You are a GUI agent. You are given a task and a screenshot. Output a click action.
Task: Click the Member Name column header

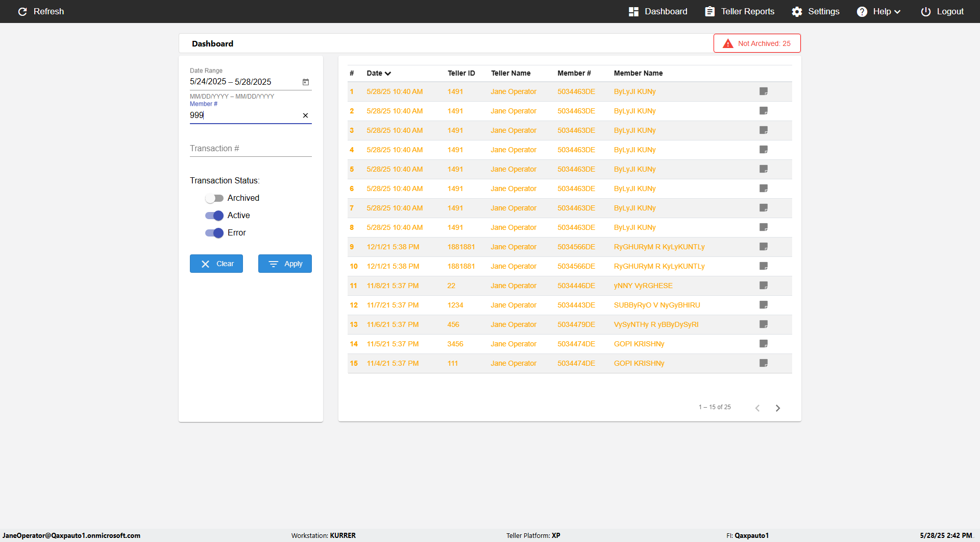(x=639, y=73)
